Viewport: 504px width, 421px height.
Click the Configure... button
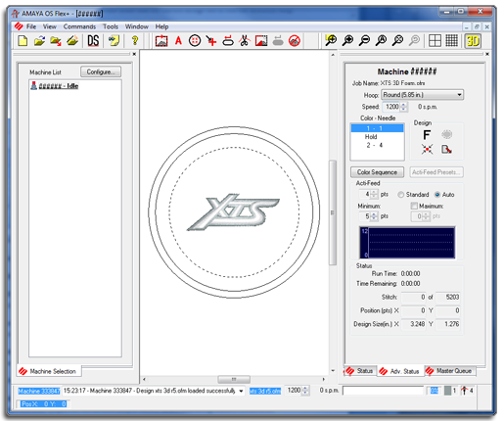pos(101,71)
